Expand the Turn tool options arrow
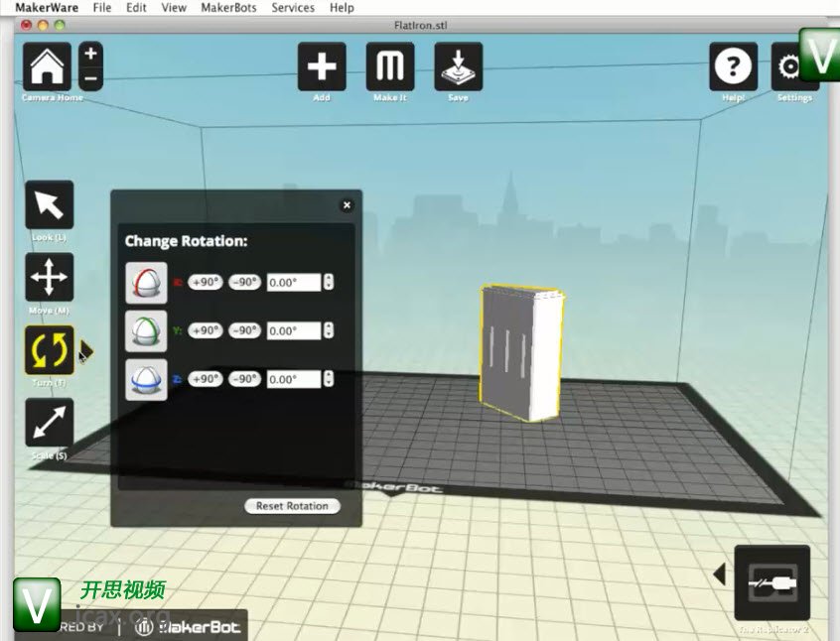840x641 pixels. click(x=86, y=350)
